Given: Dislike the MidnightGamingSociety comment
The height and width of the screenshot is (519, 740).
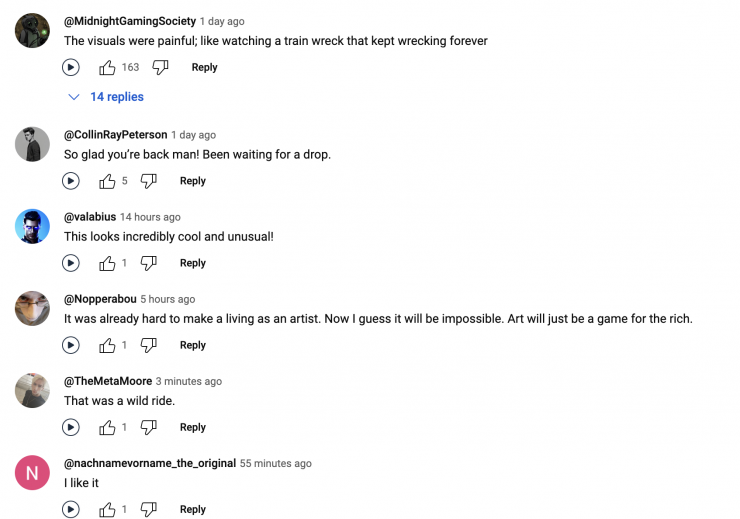Looking at the screenshot, I should click(x=160, y=68).
